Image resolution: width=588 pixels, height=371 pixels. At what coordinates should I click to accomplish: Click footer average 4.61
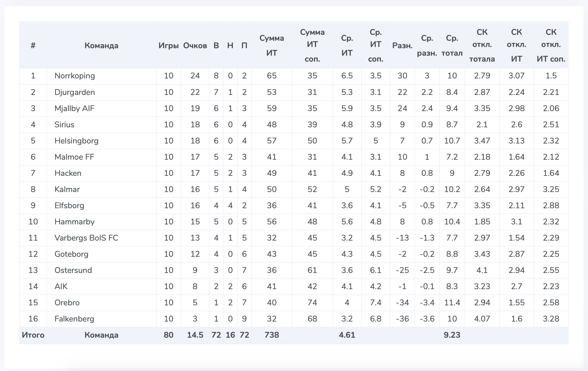pos(347,335)
